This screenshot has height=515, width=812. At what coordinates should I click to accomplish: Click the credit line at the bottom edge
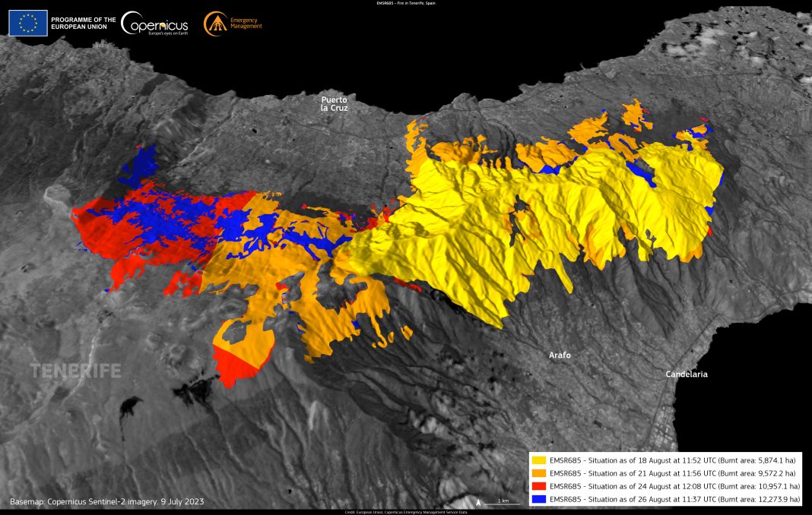(406, 513)
